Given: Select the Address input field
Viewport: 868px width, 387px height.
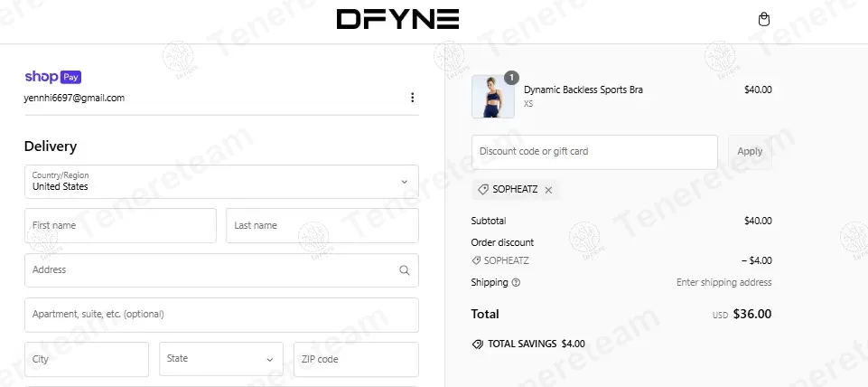Looking at the screenshot, I should (208, 269).
